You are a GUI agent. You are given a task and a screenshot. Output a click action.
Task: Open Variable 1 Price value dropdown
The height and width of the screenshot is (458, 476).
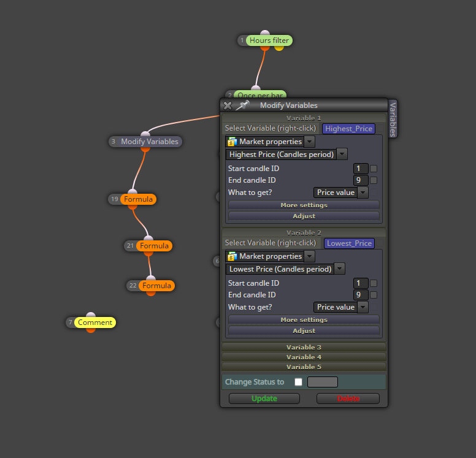click(363, 193)
